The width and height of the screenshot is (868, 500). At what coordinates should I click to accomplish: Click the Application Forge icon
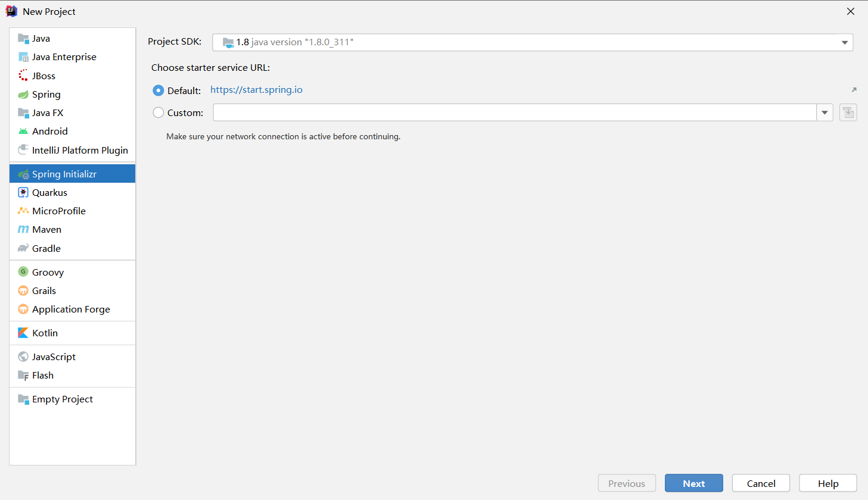point(23,309)
